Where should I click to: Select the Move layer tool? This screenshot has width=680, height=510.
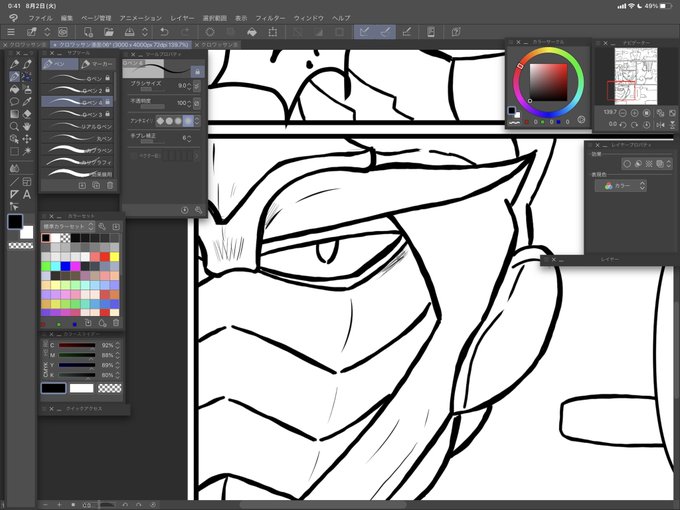point(27,139)
